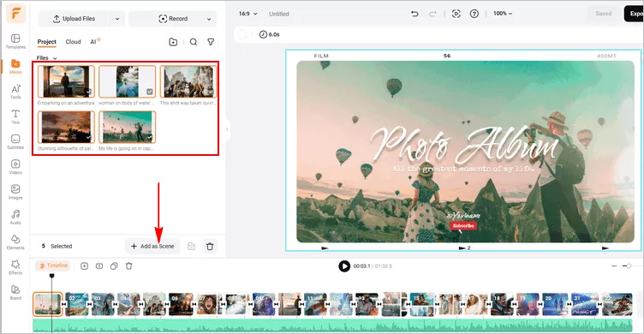Select the 'Photo Album' title on canvas
This screenshot has height=334, width=644.
(464, 145)
